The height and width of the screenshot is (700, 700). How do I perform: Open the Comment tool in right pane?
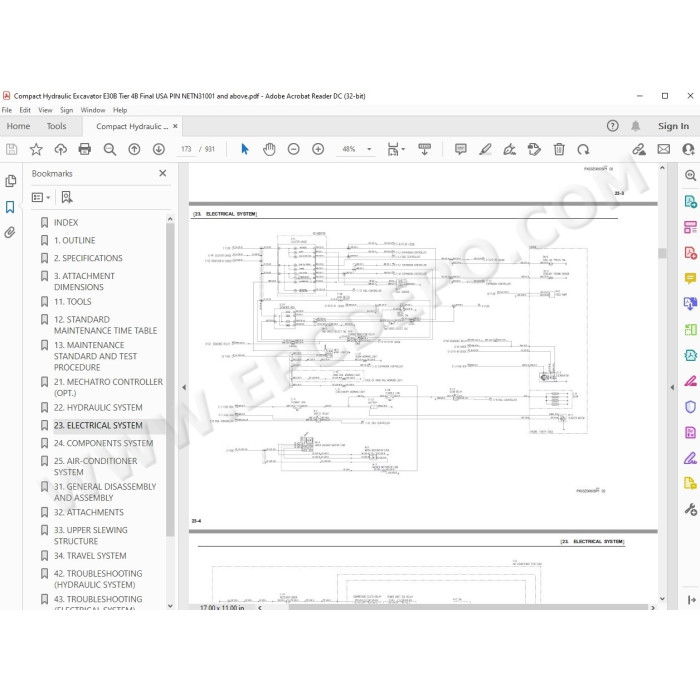pos(690,279)
